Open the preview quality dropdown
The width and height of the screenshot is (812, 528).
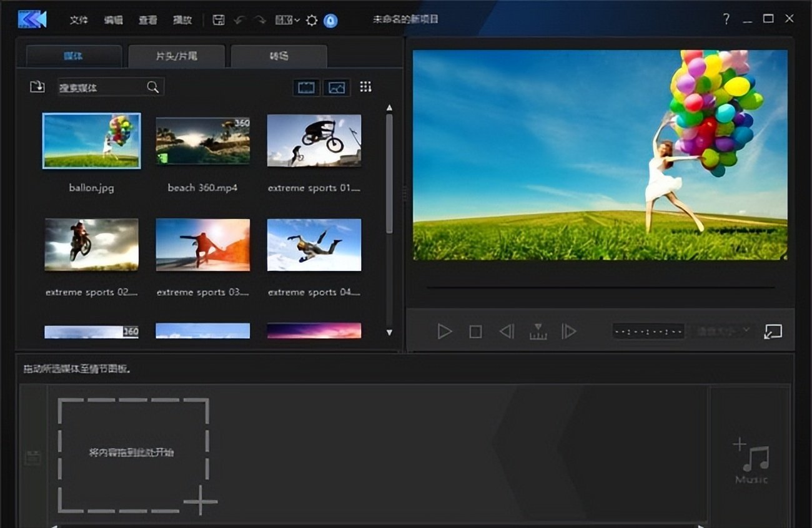(x=724, y=331)
